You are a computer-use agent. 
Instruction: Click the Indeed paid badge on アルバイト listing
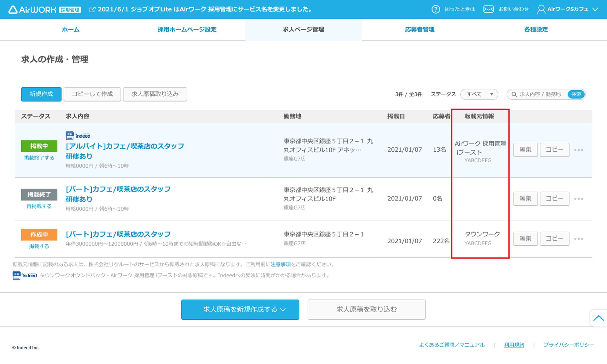click(x=78, y=136)
